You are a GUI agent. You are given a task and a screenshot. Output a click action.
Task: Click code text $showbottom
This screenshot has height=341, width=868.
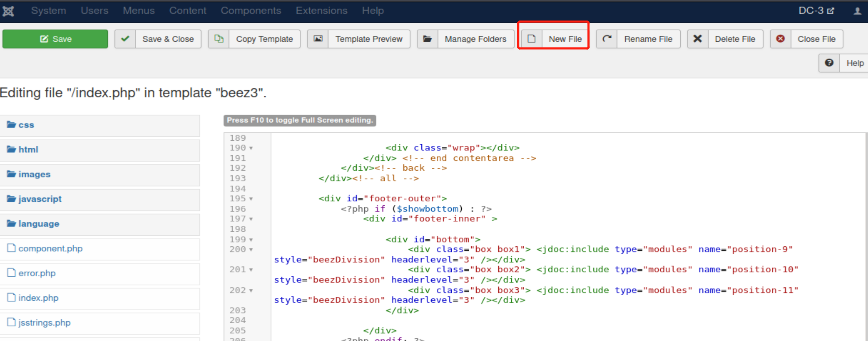point(427,209)
